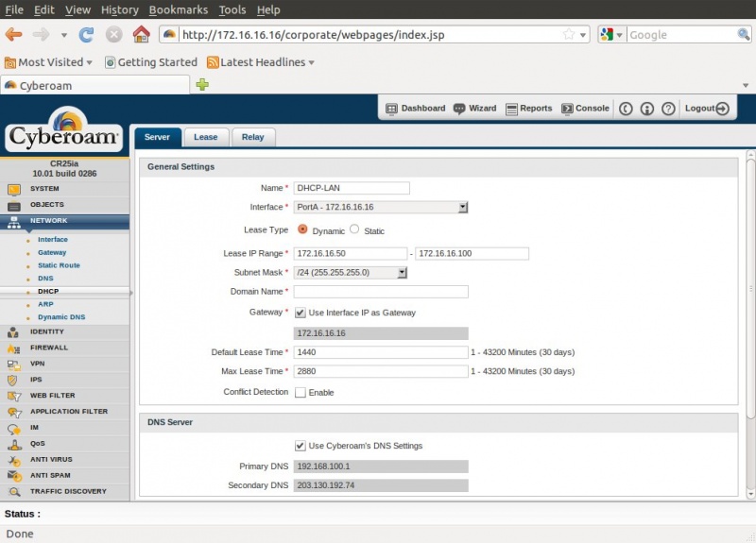The image size is (756, 543).
Task: Toggle Use Cyberoam's DNS Settings checkbox
Action: coord(301,446)
